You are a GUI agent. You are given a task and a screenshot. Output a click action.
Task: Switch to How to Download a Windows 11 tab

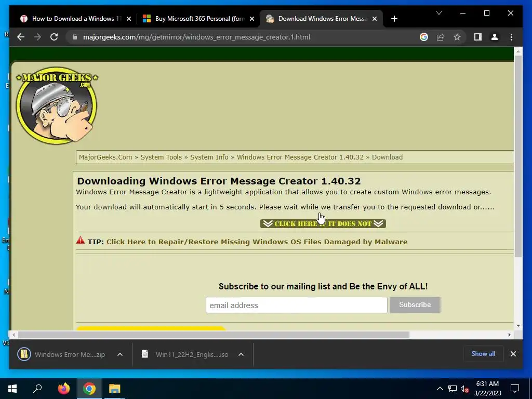click(x=76, y=19)
